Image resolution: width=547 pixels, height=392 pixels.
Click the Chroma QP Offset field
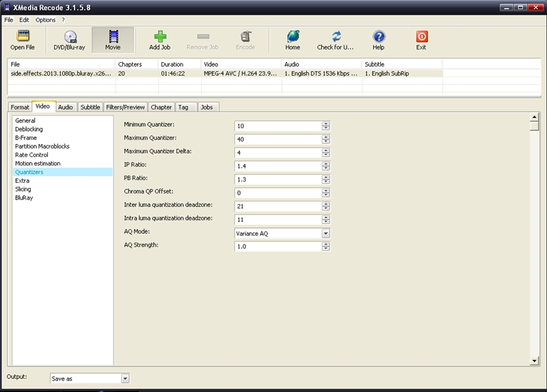click(x=278, y=193)
